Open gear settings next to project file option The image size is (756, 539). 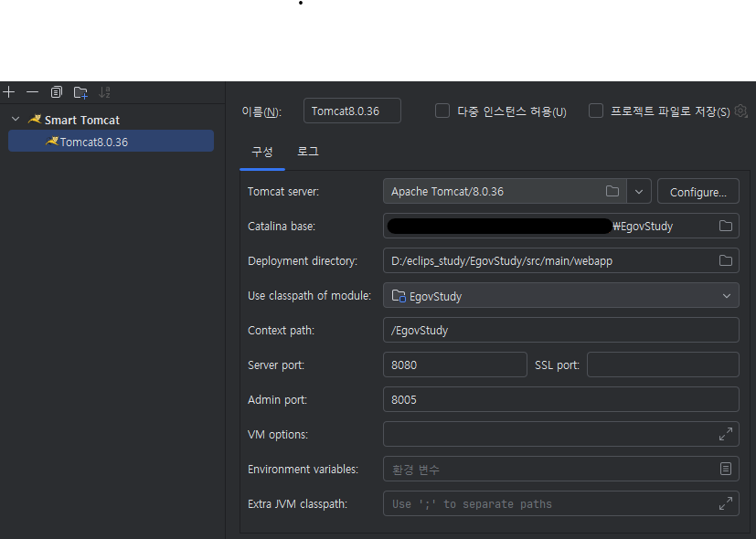click(x=740, y=111)
